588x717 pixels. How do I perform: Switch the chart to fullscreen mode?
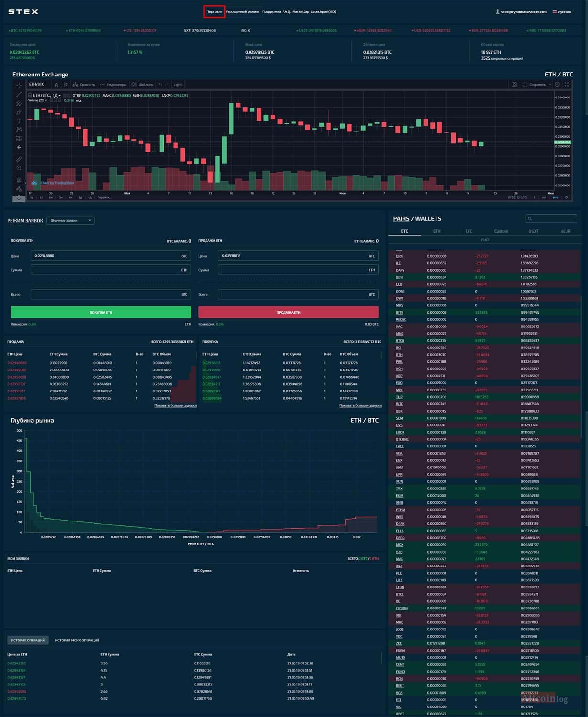[567, 85]
